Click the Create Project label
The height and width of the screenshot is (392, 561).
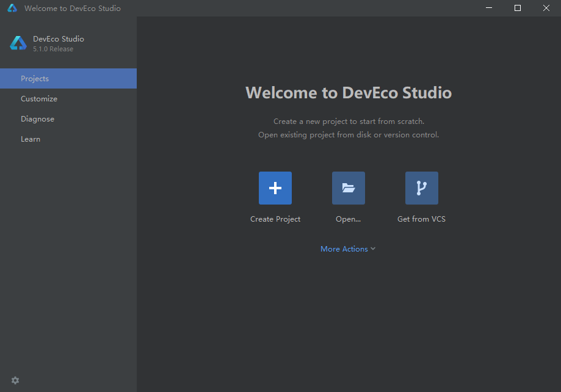point(275,219)
